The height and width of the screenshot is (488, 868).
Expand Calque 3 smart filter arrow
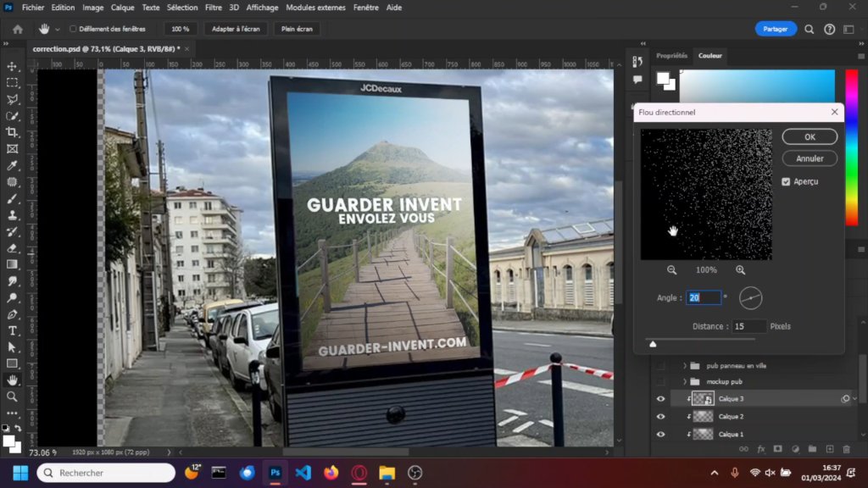click(x=854, y=398)
